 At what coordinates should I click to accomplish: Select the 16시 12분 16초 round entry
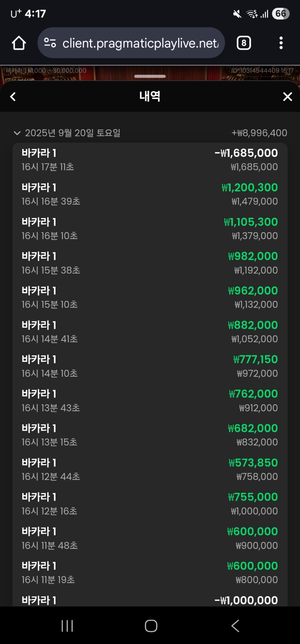[150, 504]
